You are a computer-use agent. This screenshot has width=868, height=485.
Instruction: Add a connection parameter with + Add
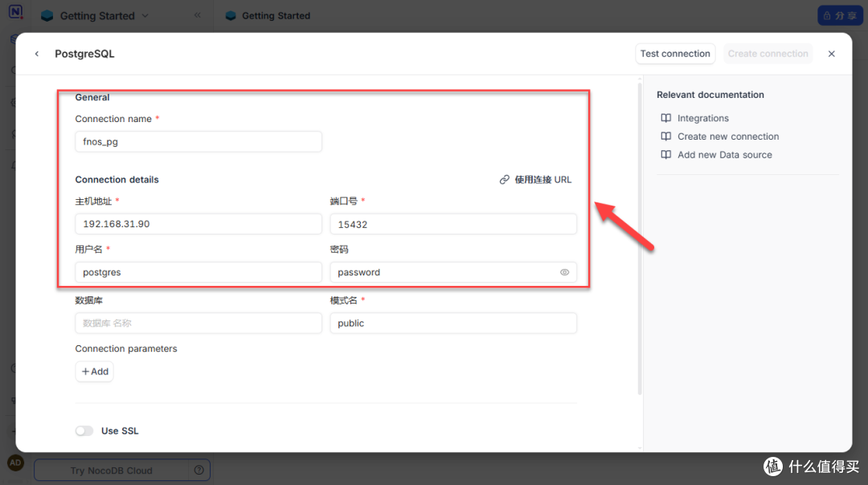(95, 372)
